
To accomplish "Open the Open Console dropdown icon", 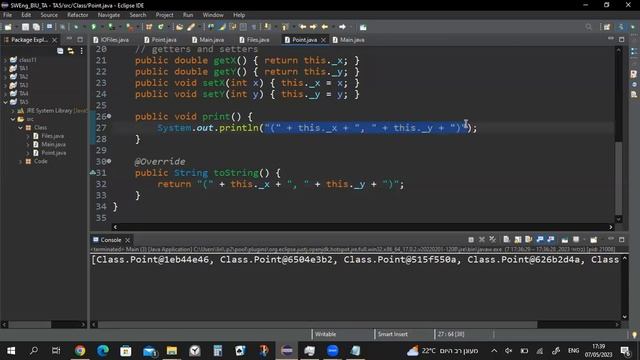I will coord(594,240).
